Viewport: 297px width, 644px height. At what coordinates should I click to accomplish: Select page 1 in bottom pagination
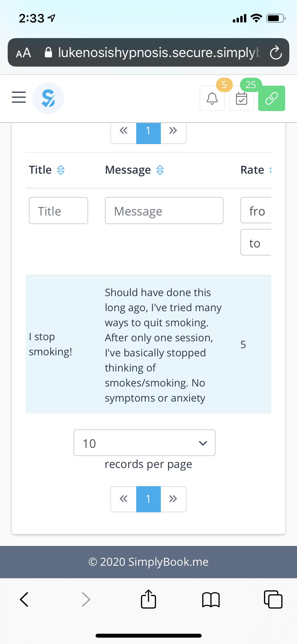pos(148,499)
